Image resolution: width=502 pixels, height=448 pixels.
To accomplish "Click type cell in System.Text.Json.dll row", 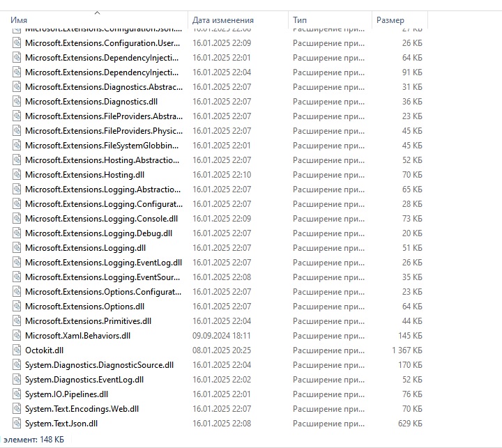I will click(x=328, y=424).
